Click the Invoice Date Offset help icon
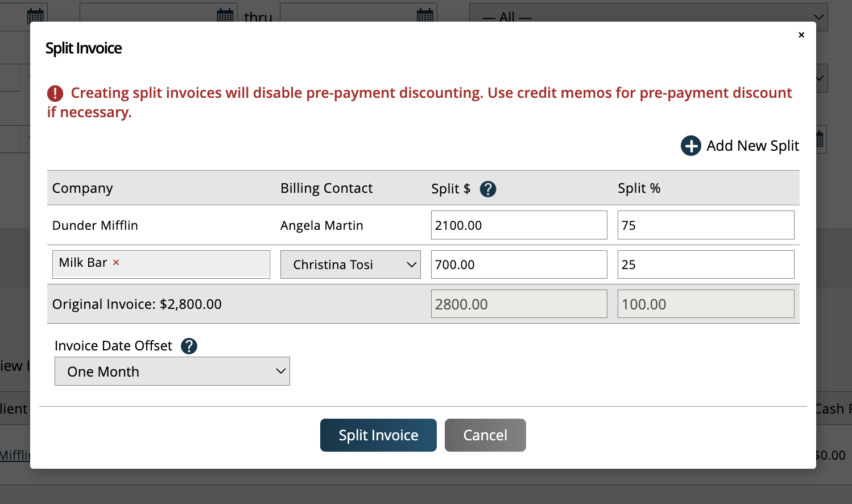Viewport: 852px width, 504px height. pyautogui.click(x=189, y=345)
